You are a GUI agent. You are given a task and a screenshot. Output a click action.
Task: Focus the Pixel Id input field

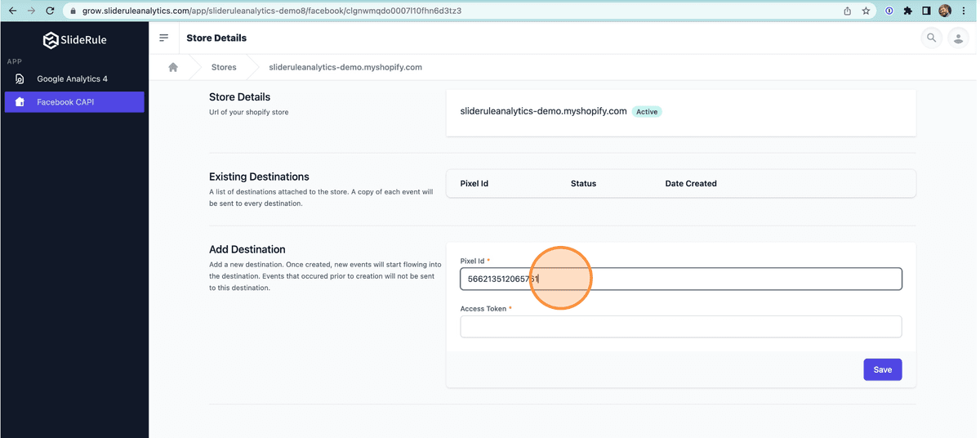pyautogui.click(x=681, y=279)
